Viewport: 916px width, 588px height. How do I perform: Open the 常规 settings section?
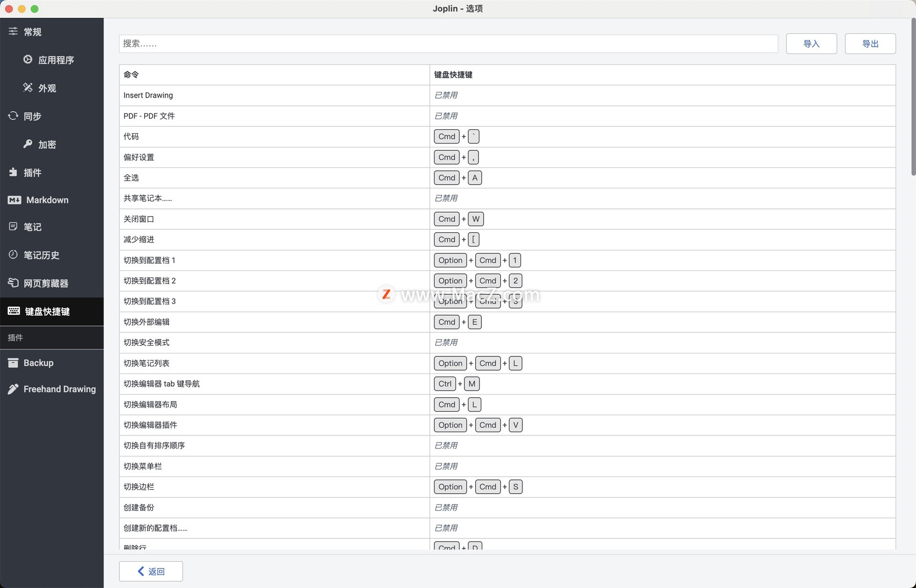pyautogui.click(x=52, y=32)
